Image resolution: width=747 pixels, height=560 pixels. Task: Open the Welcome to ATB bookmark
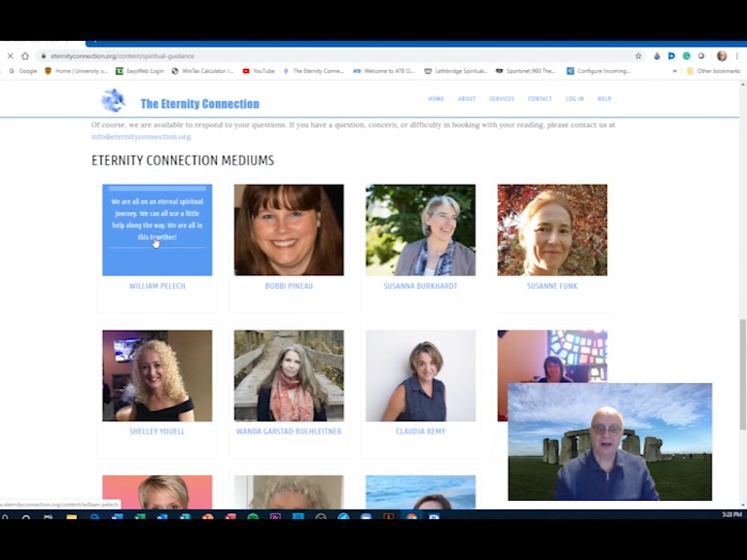click(x=384, y=71)
